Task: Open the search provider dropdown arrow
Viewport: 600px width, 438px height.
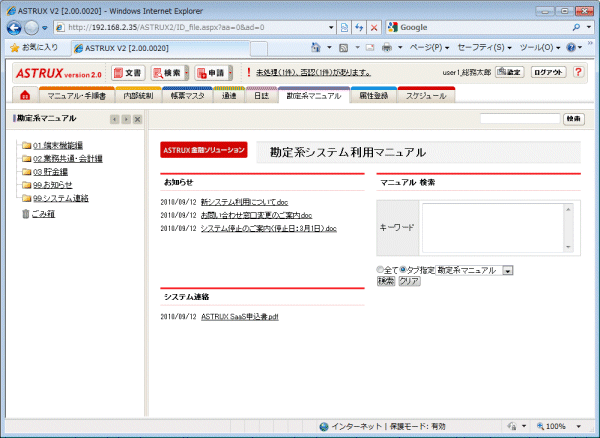Action: 589,28
